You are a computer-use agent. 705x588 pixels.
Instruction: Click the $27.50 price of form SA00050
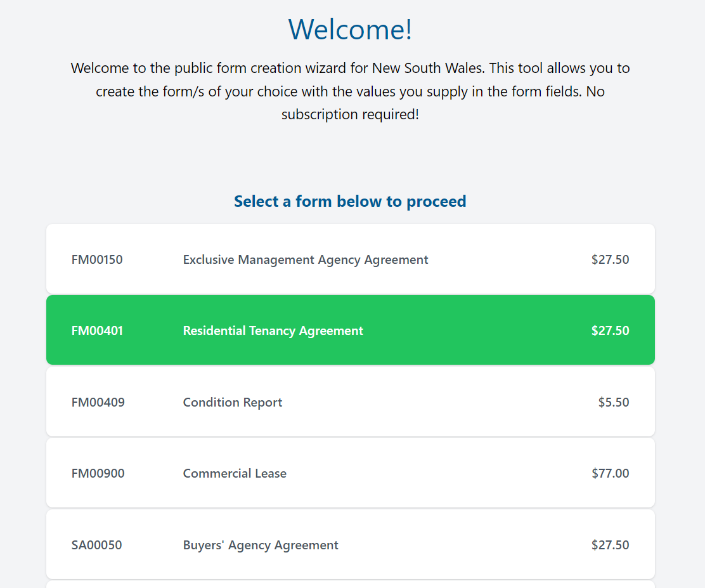pyautogui.click(x=610, y=545)
